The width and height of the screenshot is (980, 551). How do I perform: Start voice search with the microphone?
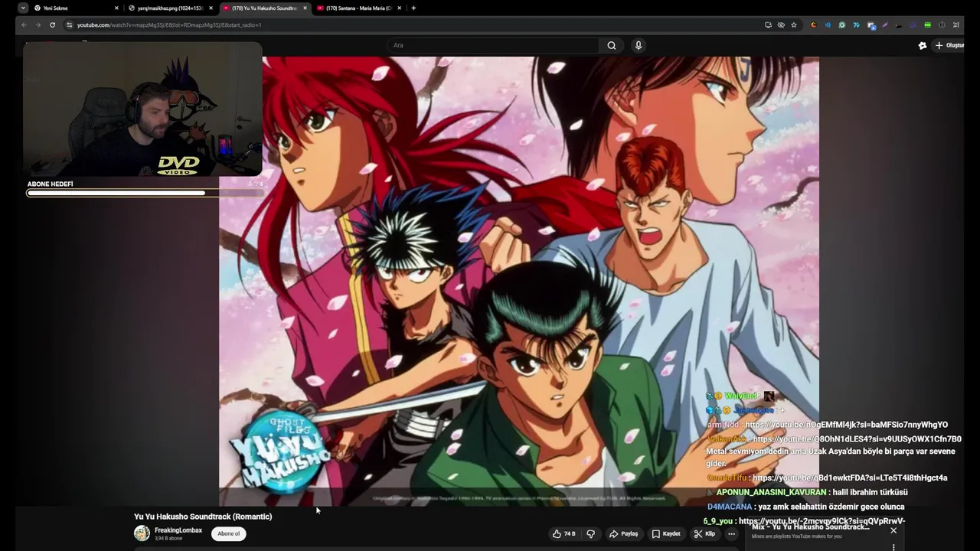point(638,45)
